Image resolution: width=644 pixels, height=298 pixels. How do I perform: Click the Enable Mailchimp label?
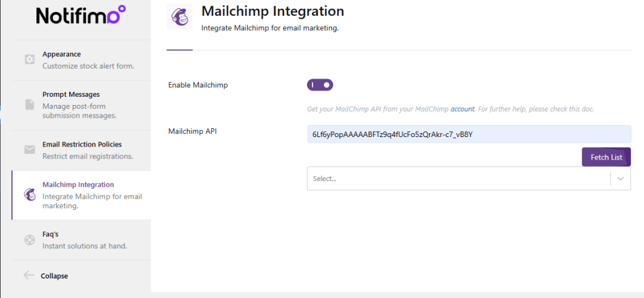(x=198, y=86)
